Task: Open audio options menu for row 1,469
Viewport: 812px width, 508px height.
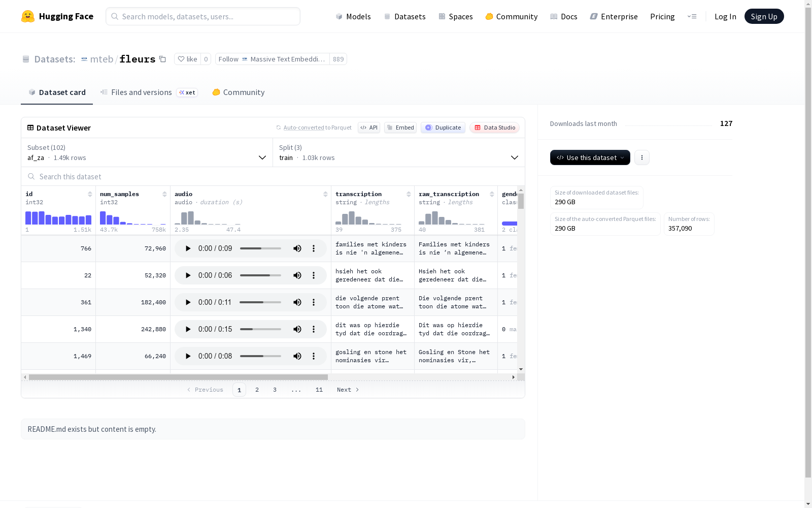Action: click(x=314, y=356)
